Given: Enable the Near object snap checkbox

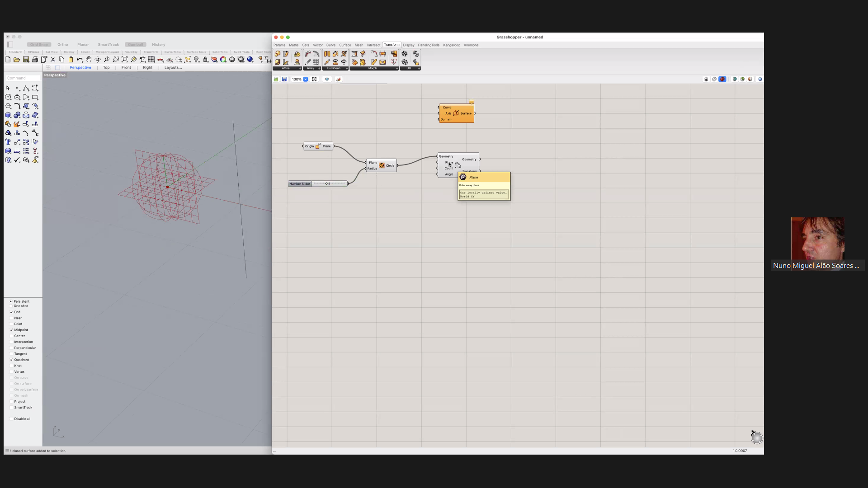Looking at the screenshot, I should (11, 318).
